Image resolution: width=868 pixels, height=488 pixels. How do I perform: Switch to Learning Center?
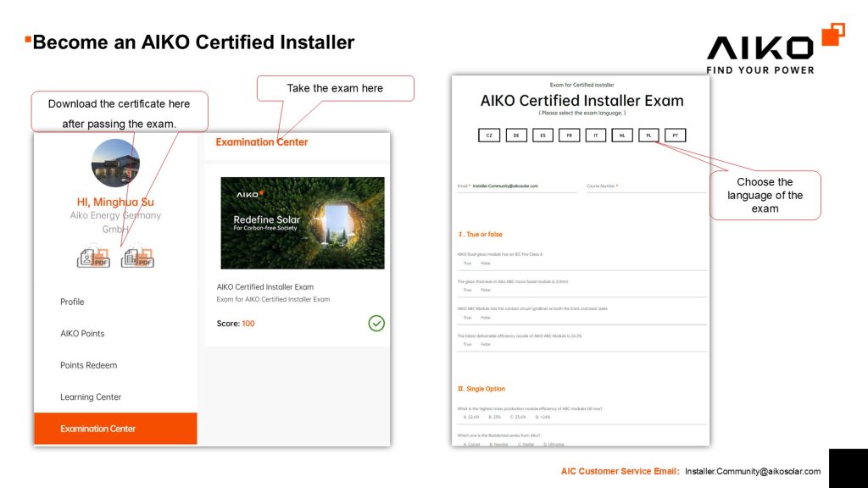click(91, 396)
